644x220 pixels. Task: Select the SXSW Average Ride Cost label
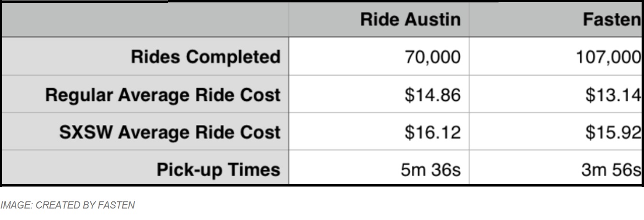click(x=170, y=132)
